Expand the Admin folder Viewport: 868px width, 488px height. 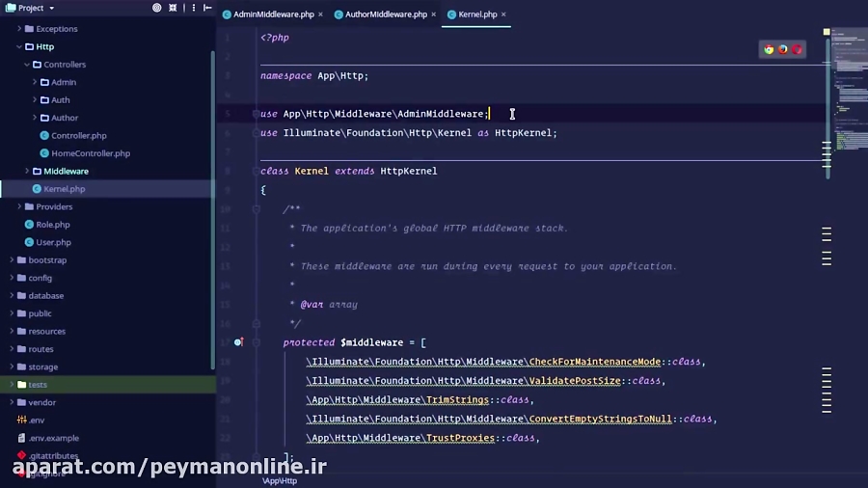[x=35, y=82]
